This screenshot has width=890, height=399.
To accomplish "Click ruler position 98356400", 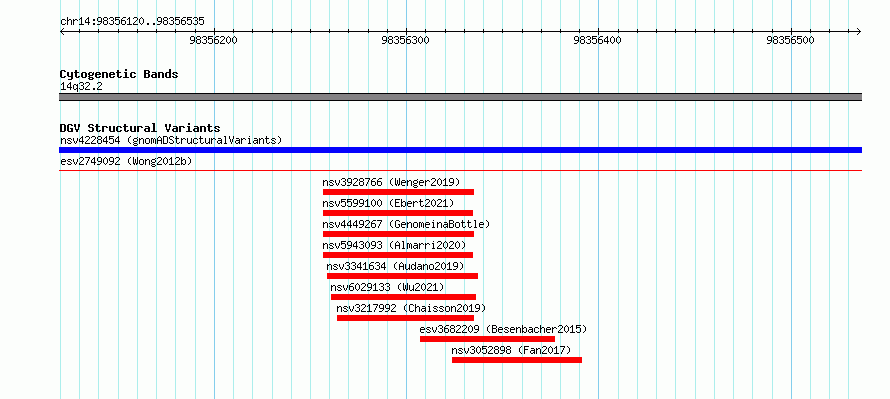I will point(598,40).
